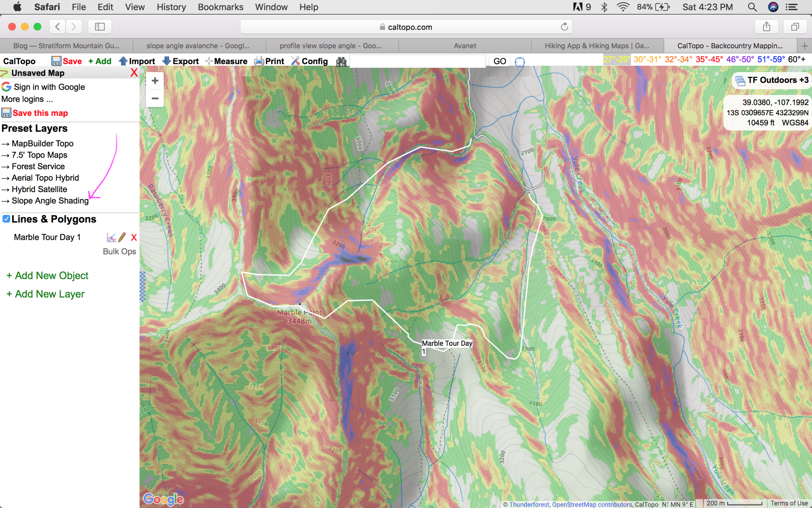Viewport: 812px width, 508px height.
Task: Click the CalTopo logo text
Action: click(x=19, y=61)
